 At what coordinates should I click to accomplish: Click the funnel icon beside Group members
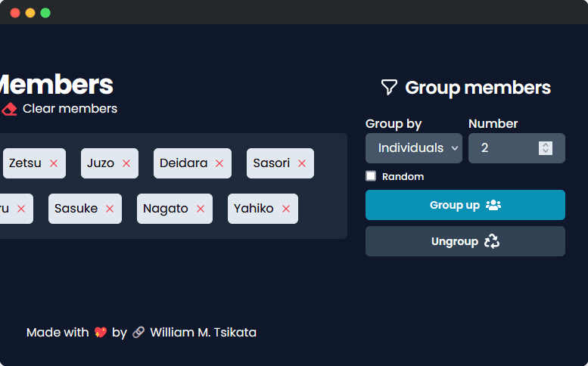[x=389, y=87]
